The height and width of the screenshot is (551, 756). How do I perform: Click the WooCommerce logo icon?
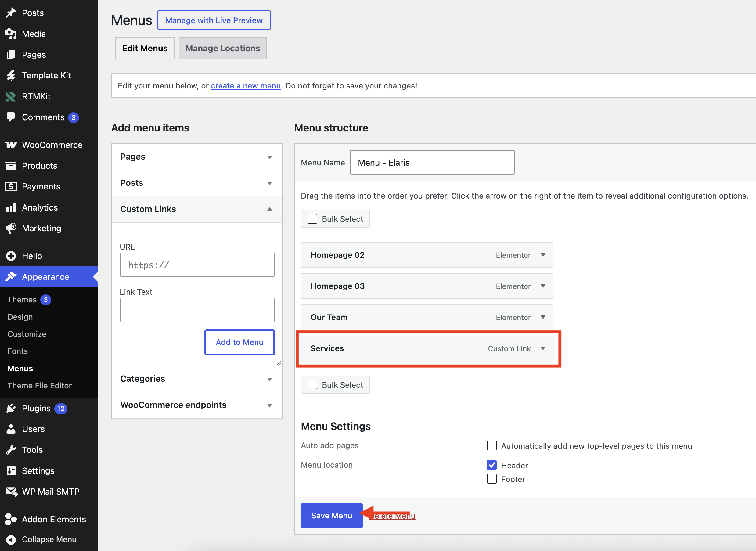point(11,145)
